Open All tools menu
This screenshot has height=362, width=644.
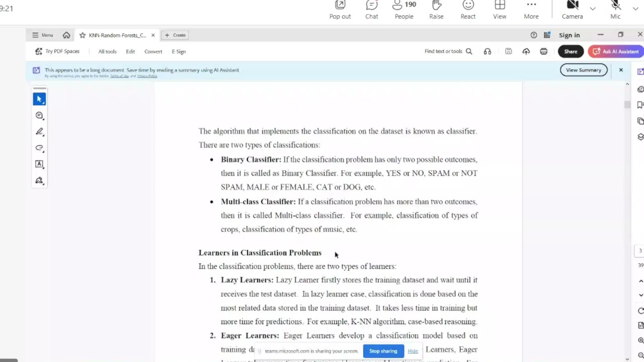tap(107, 51)
